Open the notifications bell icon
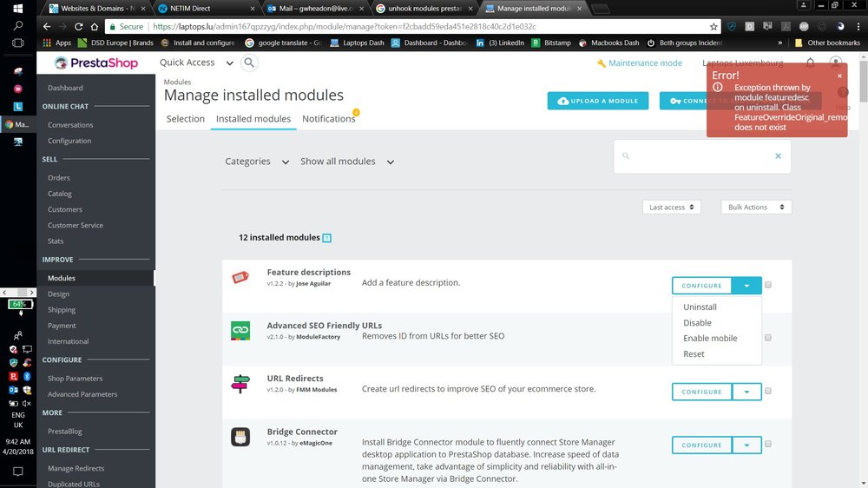The width and height of the screenshot is (868, 488). tap(810, 63)
